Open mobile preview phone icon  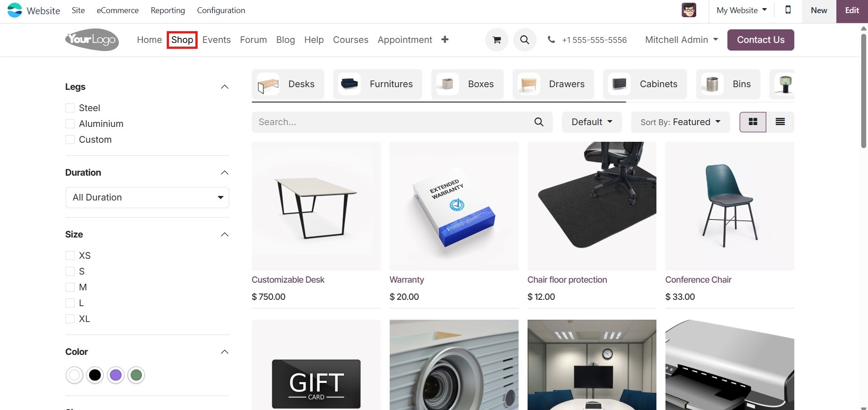coord(788,10)
